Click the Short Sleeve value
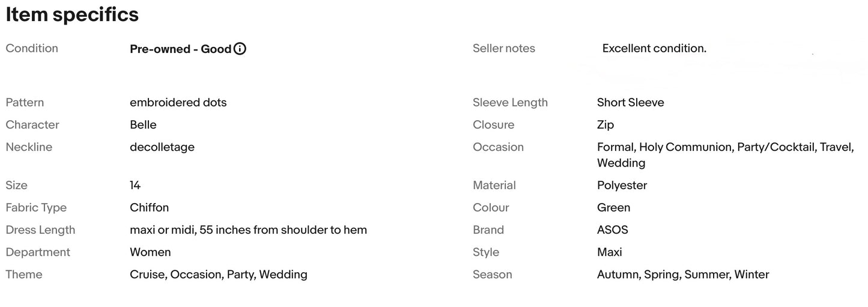Viewport: 868px width, 307px height. [x=631, y=102]
